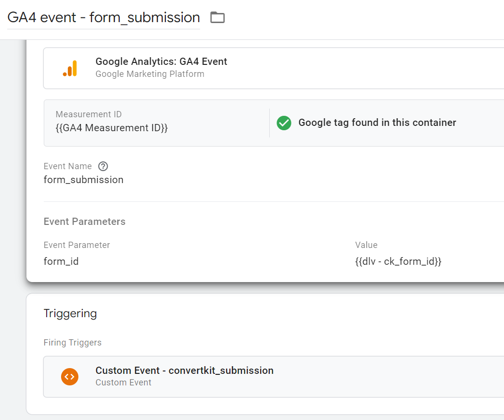
Task: Click the {{GA4 Measurement ID}} variable value
Action: (112, 128)
